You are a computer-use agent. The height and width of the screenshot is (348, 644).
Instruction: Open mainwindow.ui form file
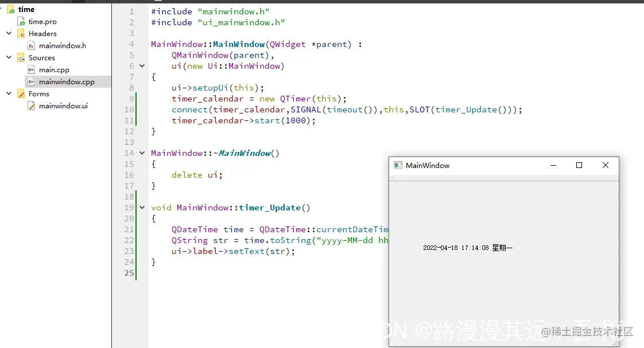point(63,106)
